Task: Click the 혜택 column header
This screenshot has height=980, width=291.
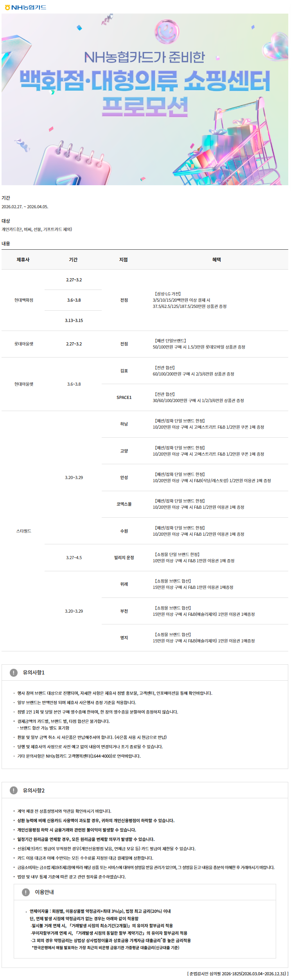Action: 217,259
